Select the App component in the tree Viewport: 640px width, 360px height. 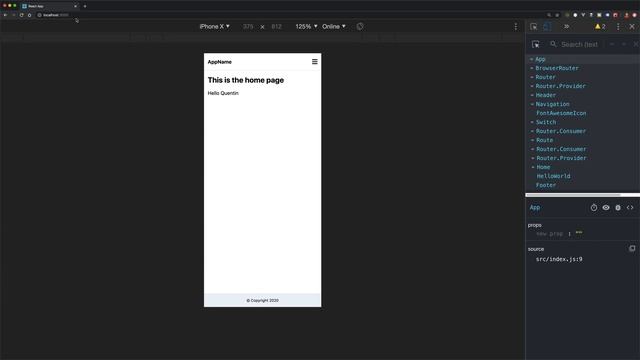pos(540,59)
